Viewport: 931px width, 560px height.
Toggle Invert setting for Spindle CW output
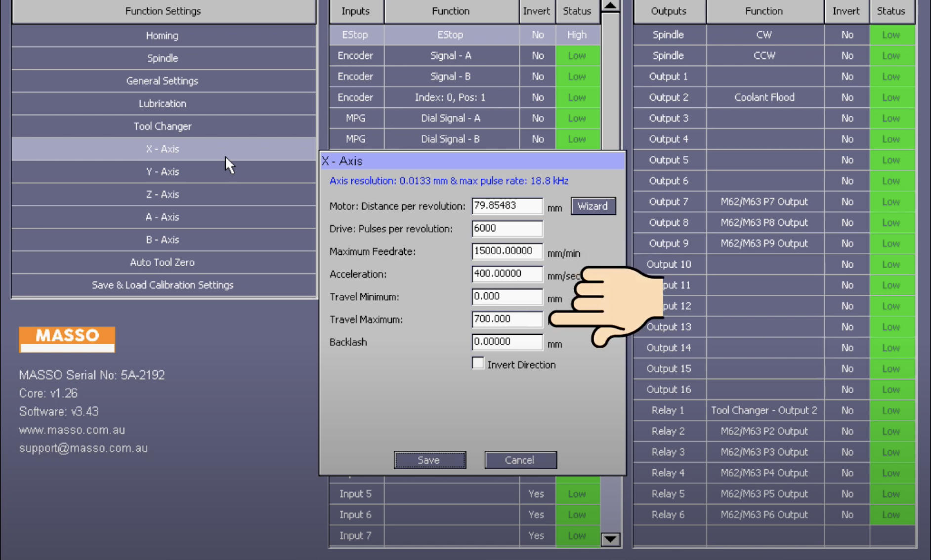[x=846, y=35]
